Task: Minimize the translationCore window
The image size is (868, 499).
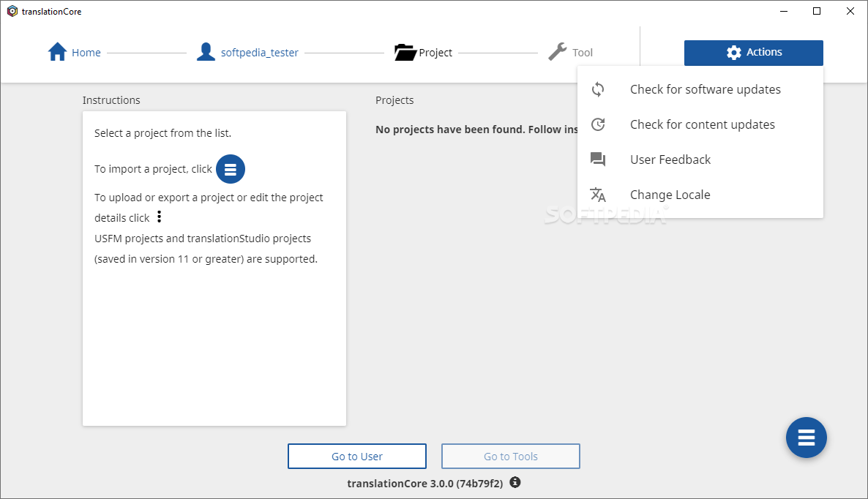Action: pos(784,11)
